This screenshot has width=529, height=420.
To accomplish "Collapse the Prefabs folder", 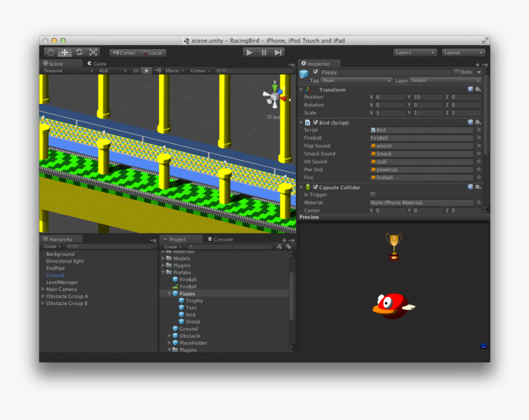I will coord(163,272).
